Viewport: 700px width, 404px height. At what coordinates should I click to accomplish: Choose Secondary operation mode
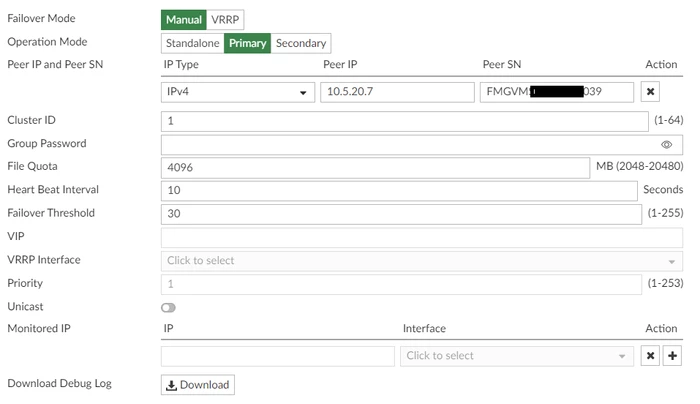[x=301, y=43]
